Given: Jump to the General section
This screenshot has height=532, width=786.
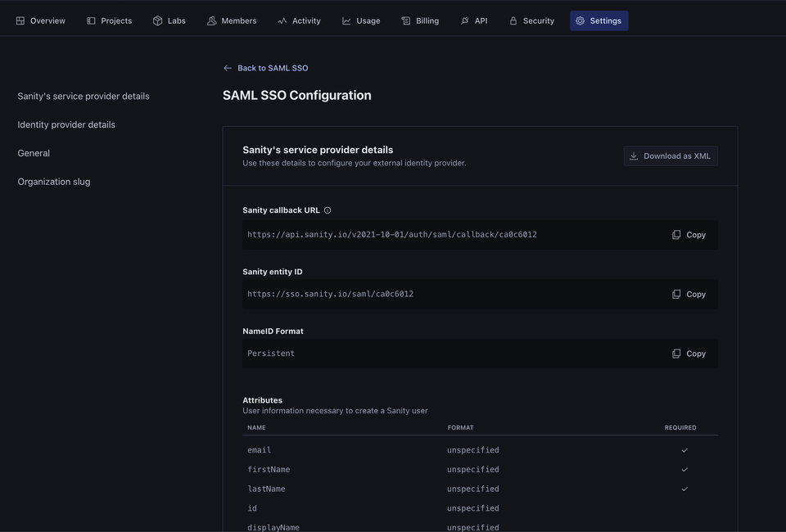Looking at the screenshot, I should [x=34, y=153].
